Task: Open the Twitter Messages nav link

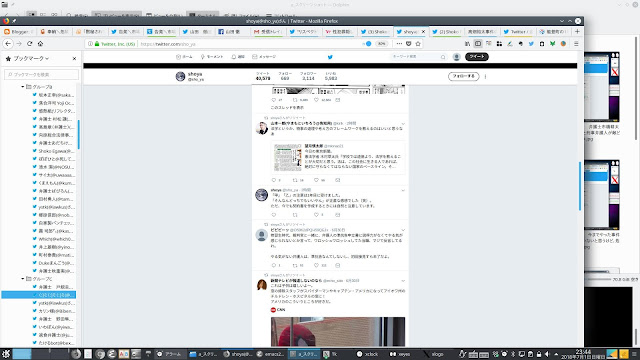Action: pos(264,57)
